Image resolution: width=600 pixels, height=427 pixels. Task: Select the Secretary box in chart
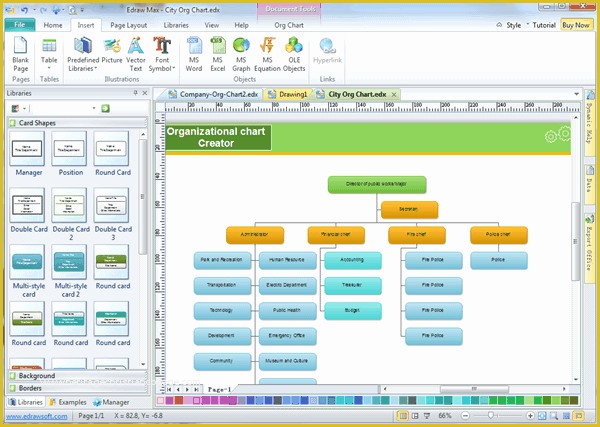point(409,210)
